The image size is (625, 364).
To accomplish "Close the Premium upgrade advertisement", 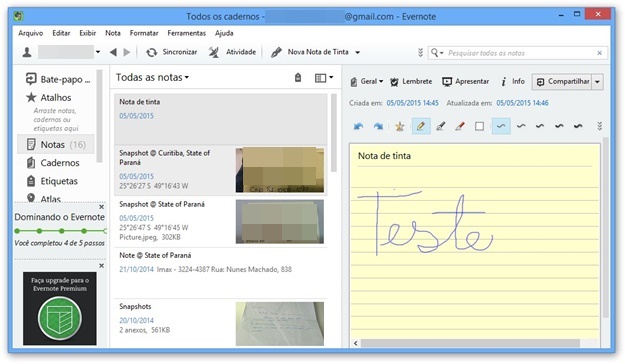I will click(102, 266).
